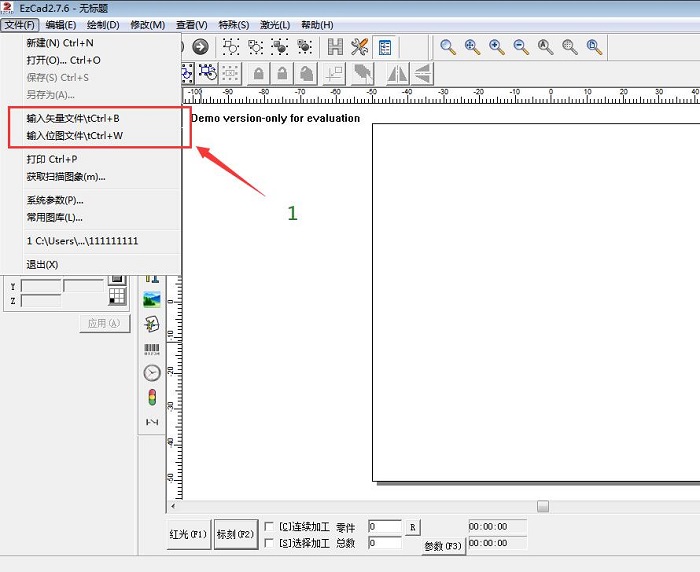This screenshot has height=572, width=700.
Task: Click the barcode tool icon
Action: (152, 349)
